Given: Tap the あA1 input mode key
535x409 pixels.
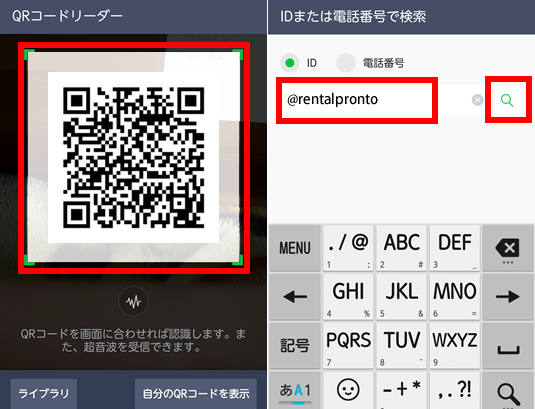Looking at the screenshot, I should 295,391.
